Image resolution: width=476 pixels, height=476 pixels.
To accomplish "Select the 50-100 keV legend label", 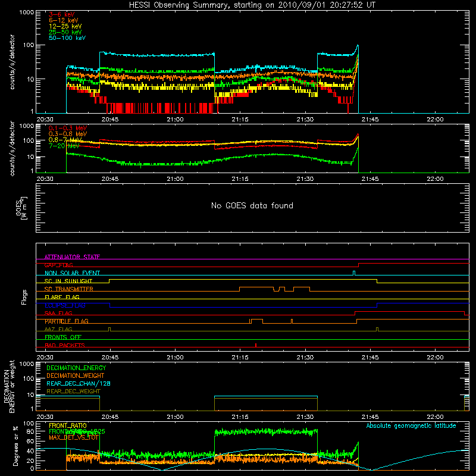I will click(x=67, y=38).
